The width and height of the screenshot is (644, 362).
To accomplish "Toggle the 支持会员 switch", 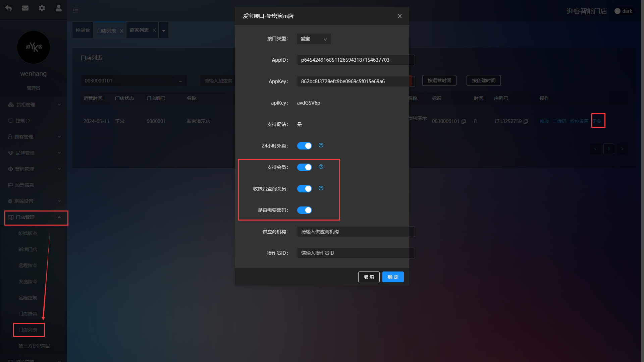I will coord(305,167).
